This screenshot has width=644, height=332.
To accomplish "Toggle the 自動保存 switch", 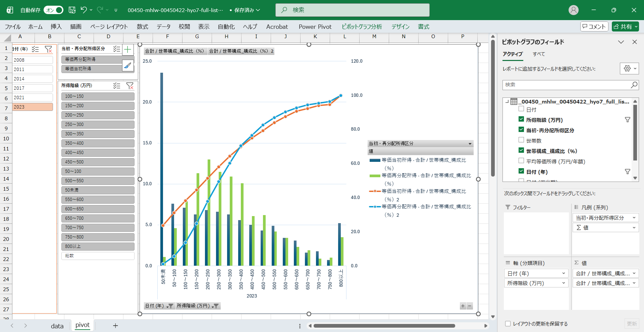I will [x=54, y=10].
